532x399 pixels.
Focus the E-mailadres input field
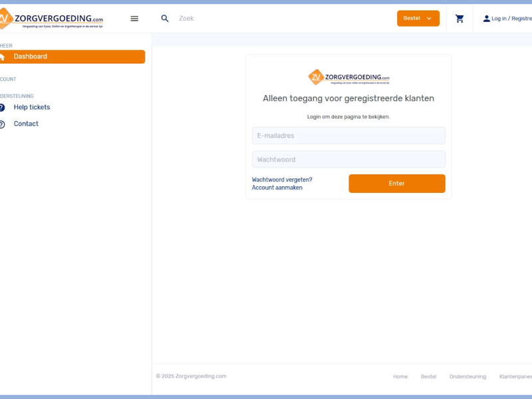348,136
